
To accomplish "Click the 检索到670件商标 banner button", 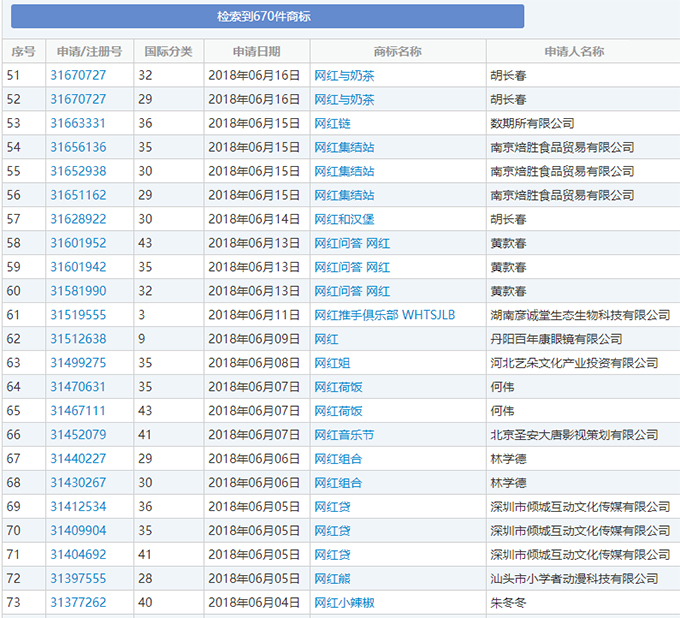I will [267, 16].
